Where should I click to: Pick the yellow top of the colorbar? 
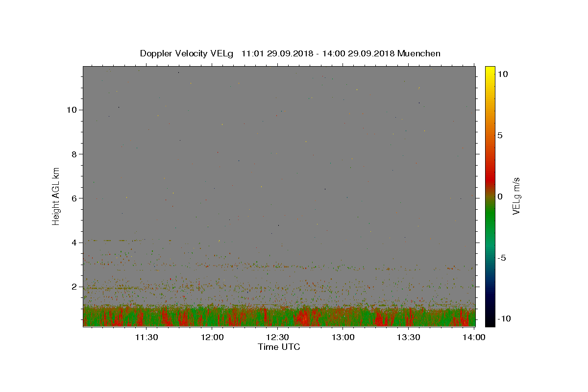[x=490, y=70]
